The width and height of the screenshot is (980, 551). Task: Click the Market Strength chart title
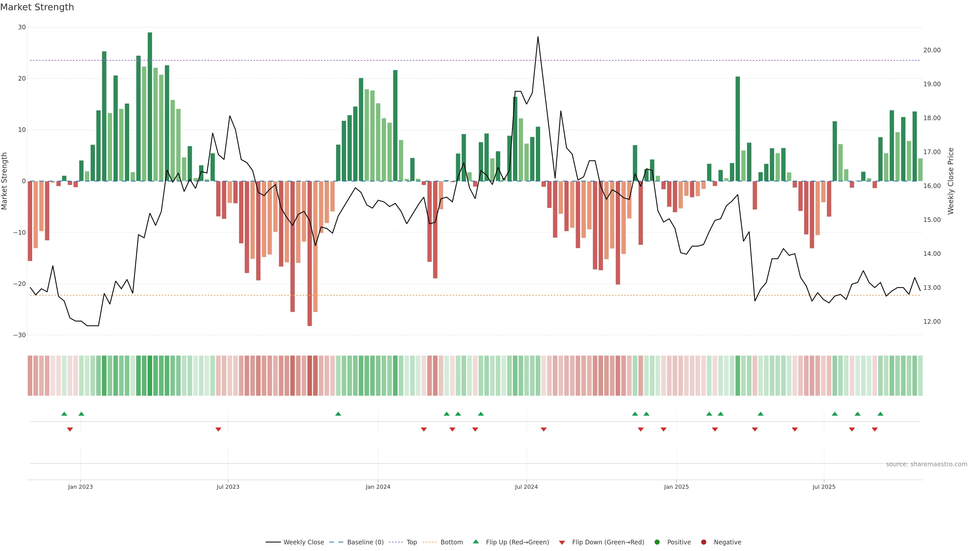(x=37, y=7)
